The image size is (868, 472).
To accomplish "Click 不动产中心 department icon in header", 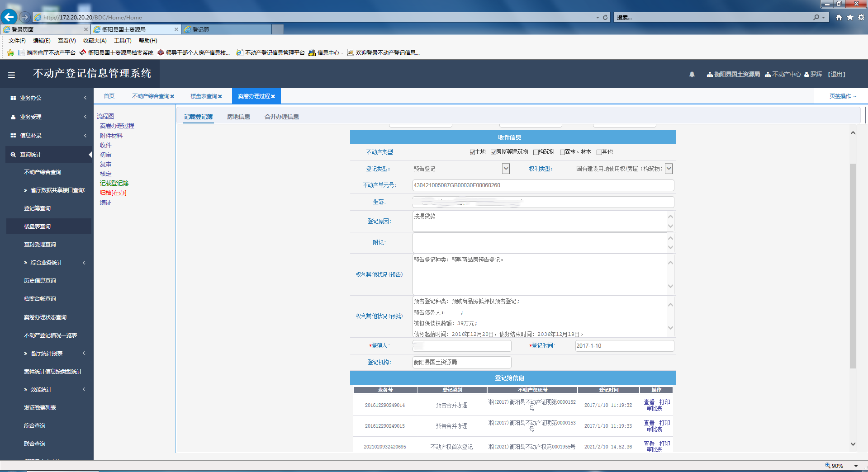I will 768,74.
